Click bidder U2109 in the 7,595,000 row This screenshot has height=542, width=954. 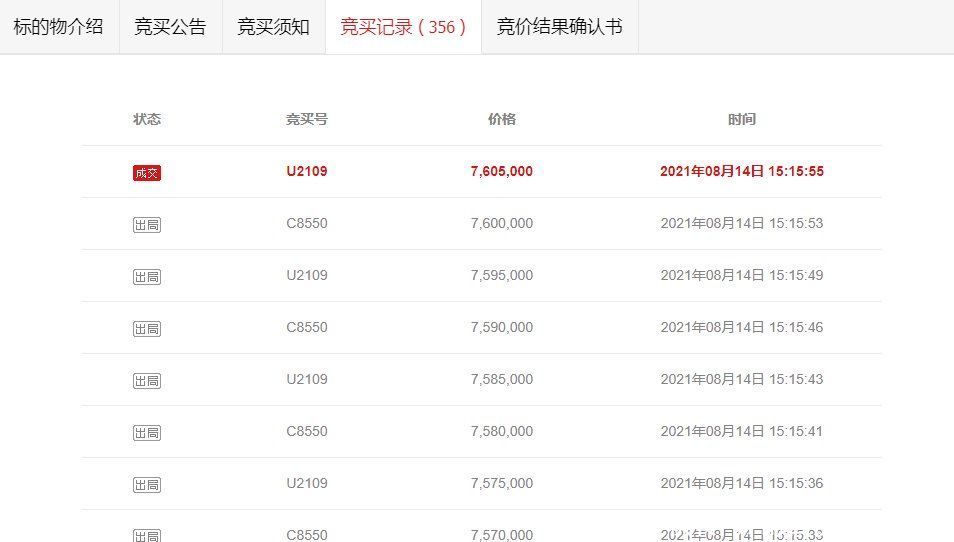pyautogui.click(x=307, y=275)
